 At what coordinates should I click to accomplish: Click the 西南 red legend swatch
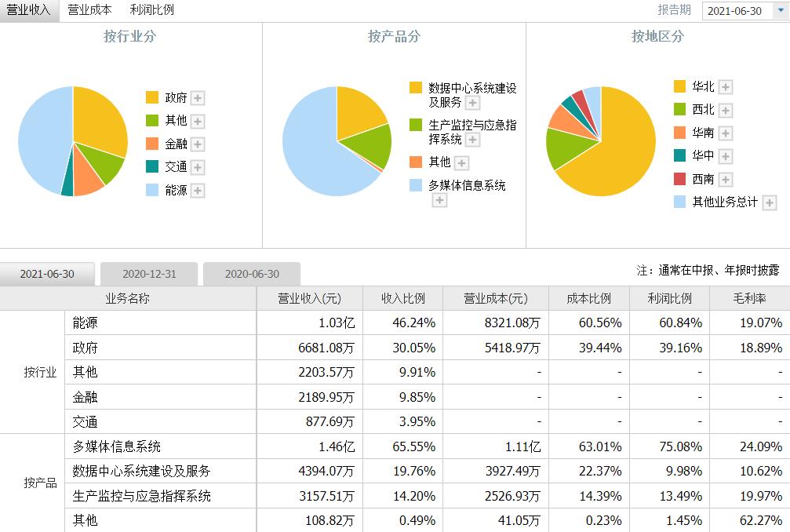pyautogui.click(x=679, y=179)
